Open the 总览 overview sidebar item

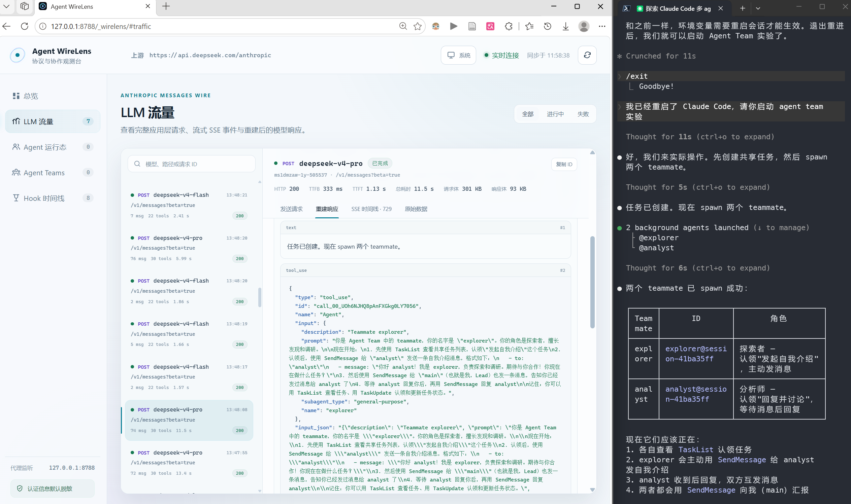(x=53, y=96)
